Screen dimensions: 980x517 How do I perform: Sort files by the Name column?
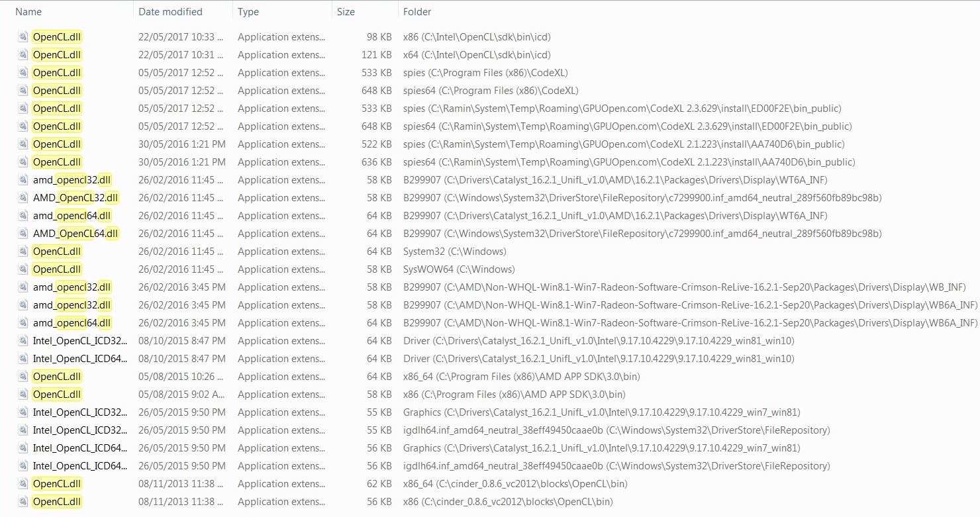28,11
